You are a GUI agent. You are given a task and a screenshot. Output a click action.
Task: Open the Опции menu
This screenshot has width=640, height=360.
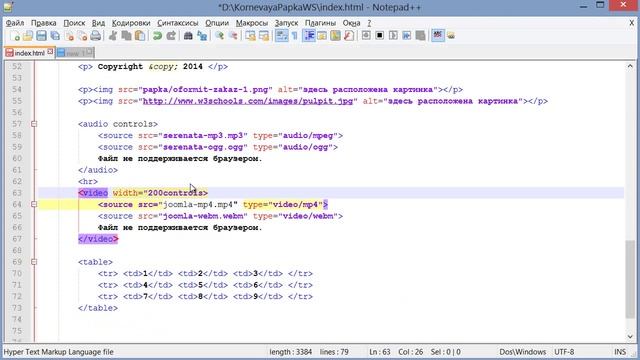pos(217,23)
